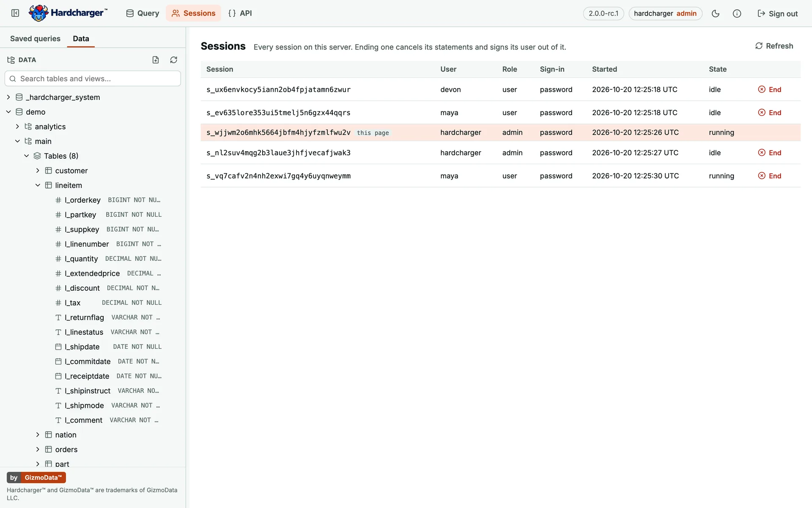Click the analytics schema icon
The image size is (812, 508).
pos(28,127)
